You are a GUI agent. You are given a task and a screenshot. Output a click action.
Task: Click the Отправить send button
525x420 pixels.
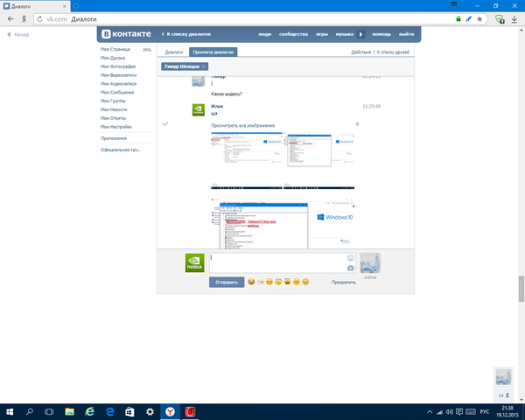click(x=227, y=283)
